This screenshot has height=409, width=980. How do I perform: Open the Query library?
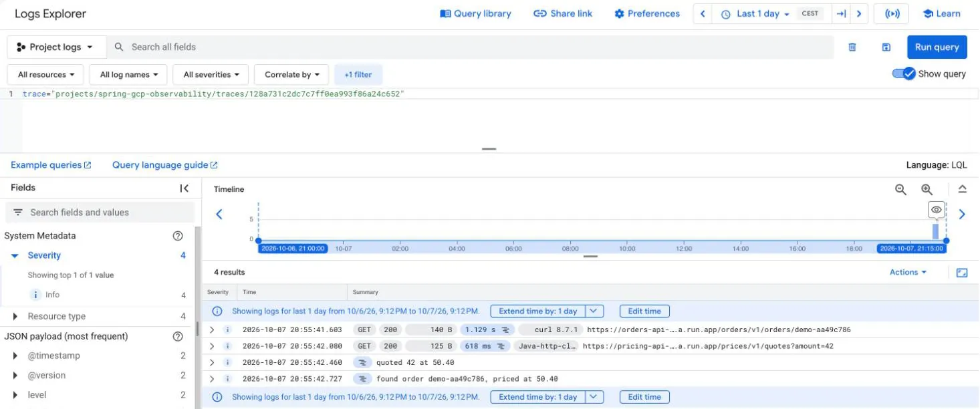[475, 13]
